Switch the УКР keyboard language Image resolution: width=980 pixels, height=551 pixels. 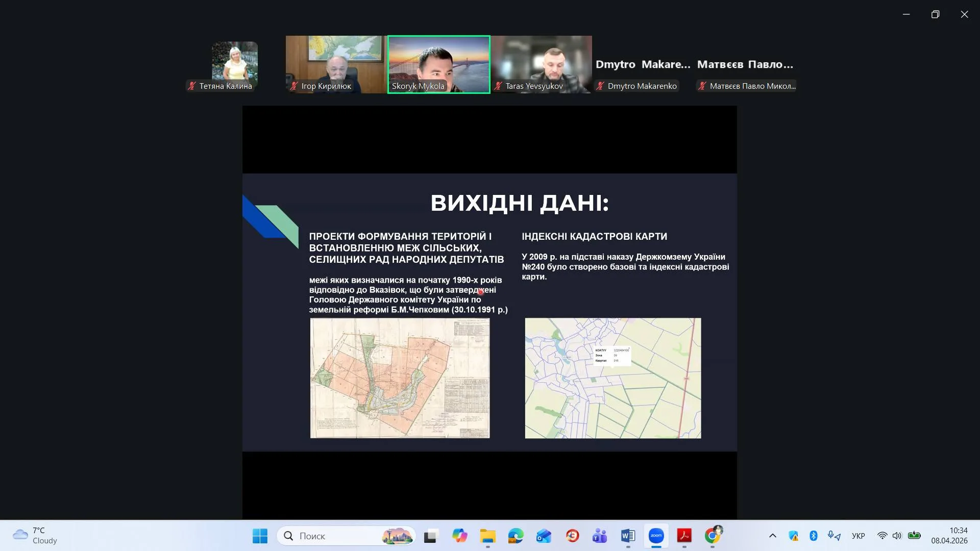click(858, 536)
